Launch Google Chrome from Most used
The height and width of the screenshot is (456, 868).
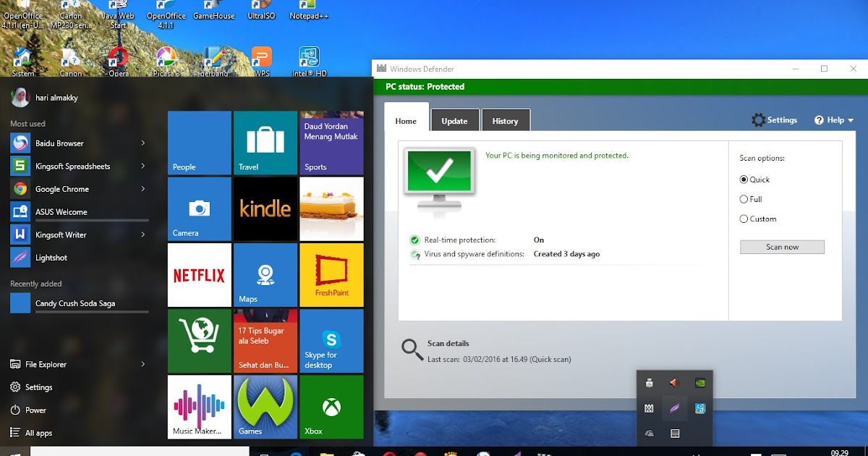(x=78, y=189)
